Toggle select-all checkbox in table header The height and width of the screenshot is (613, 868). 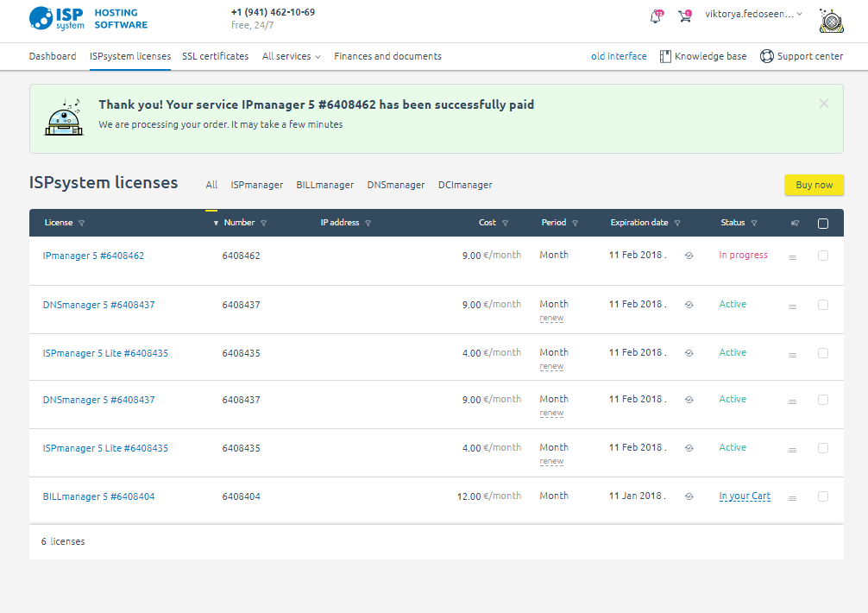tap(823, 223)
